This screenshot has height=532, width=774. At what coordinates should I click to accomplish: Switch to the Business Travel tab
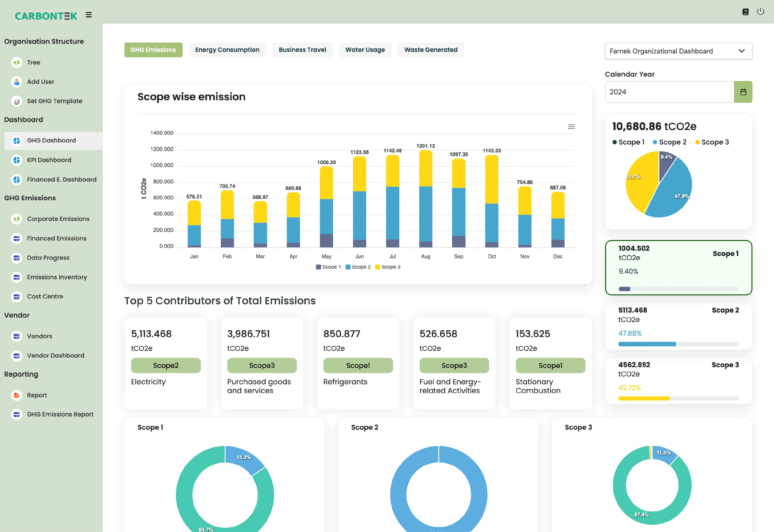[302, 50]
